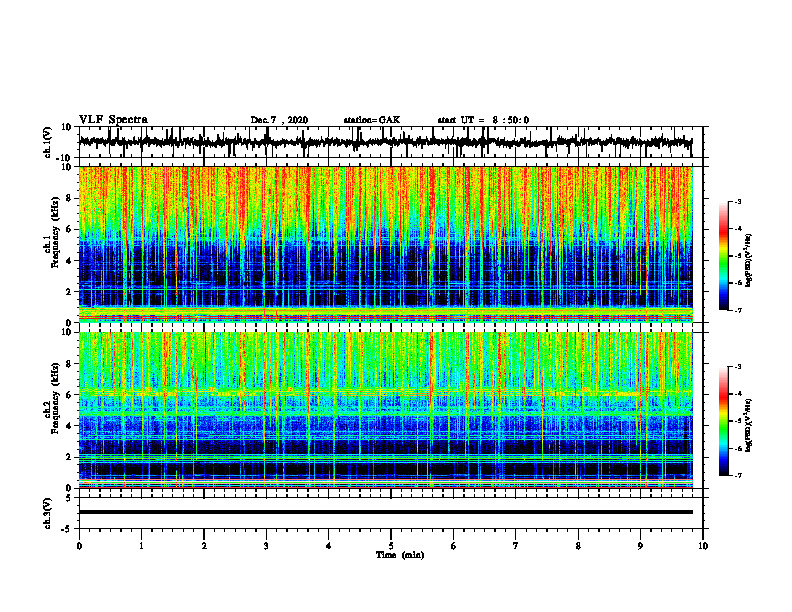This screenshot has width=792, height=612.
Task: Click time axis tick label "5"
Action: [391, 546]
